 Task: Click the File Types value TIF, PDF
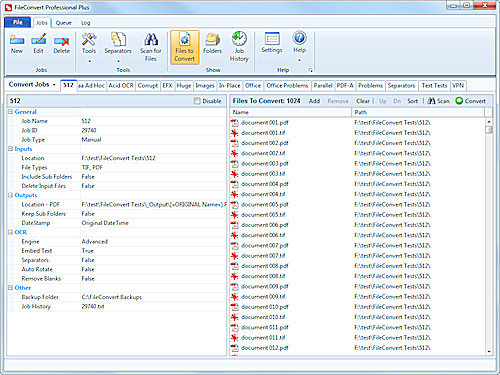(x=92, y=167)
